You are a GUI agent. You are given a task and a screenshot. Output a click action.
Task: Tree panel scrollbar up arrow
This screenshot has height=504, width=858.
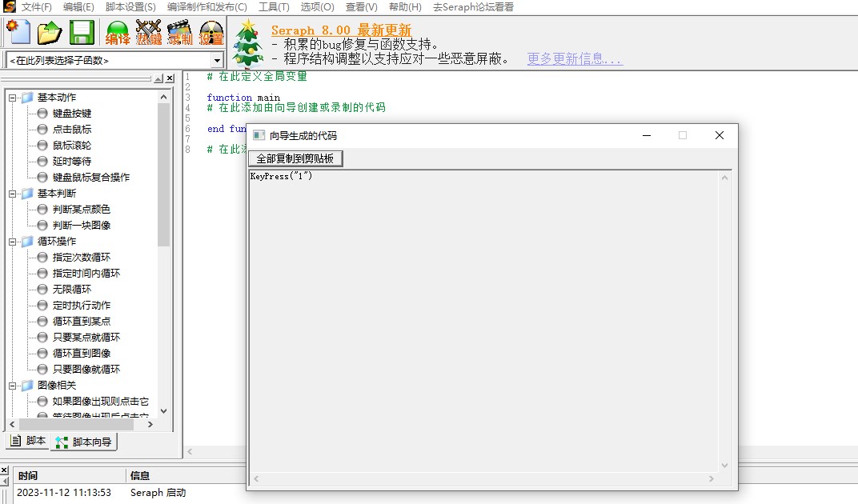pyautogui.click(x=163, y=97)
